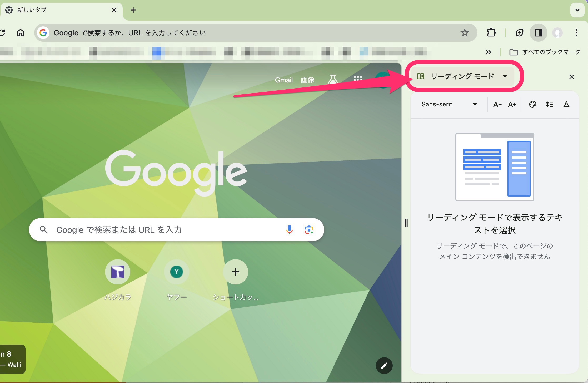Increase font size with A+ button
The height and width of the screenshot is (383, 588).
click(x=512, y=105)
